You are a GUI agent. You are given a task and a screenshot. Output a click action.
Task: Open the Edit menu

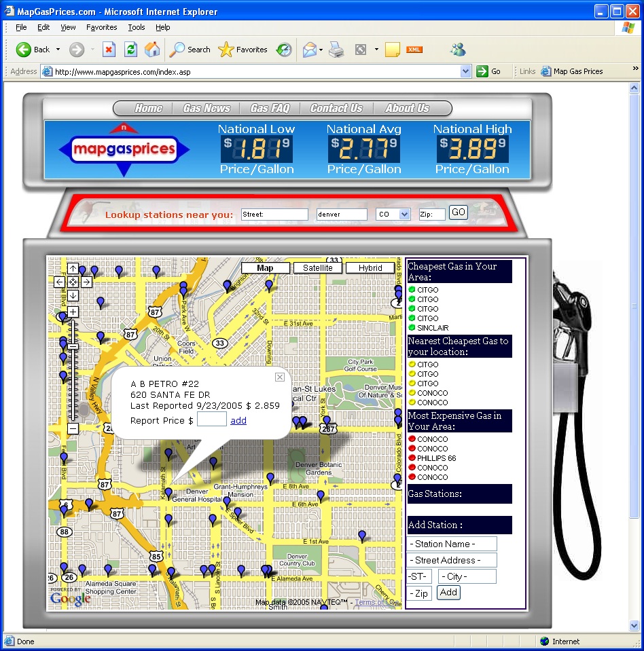[x=43, y=27]
